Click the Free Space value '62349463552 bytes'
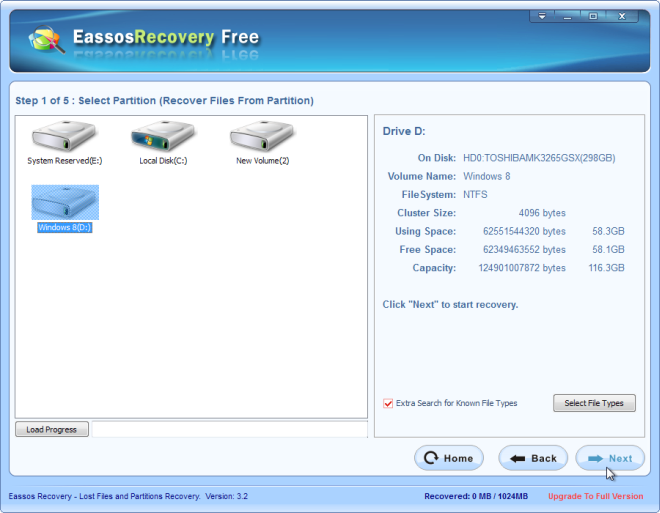The image size is (660, 513). click(524, 250)
